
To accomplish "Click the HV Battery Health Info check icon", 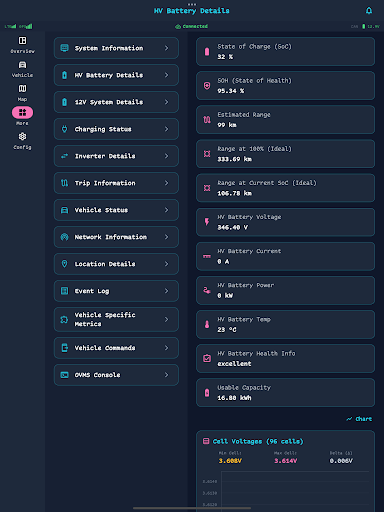I will (x=207, y=358).
